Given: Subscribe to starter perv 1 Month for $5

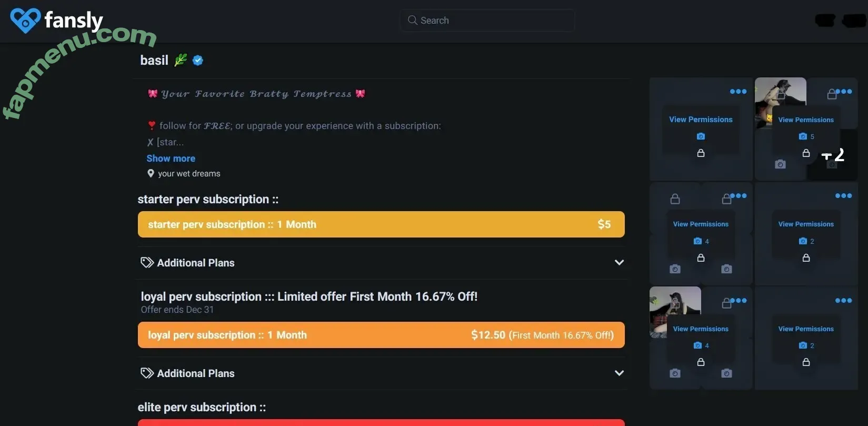Looking at the screenshot, I should point(381,224).
